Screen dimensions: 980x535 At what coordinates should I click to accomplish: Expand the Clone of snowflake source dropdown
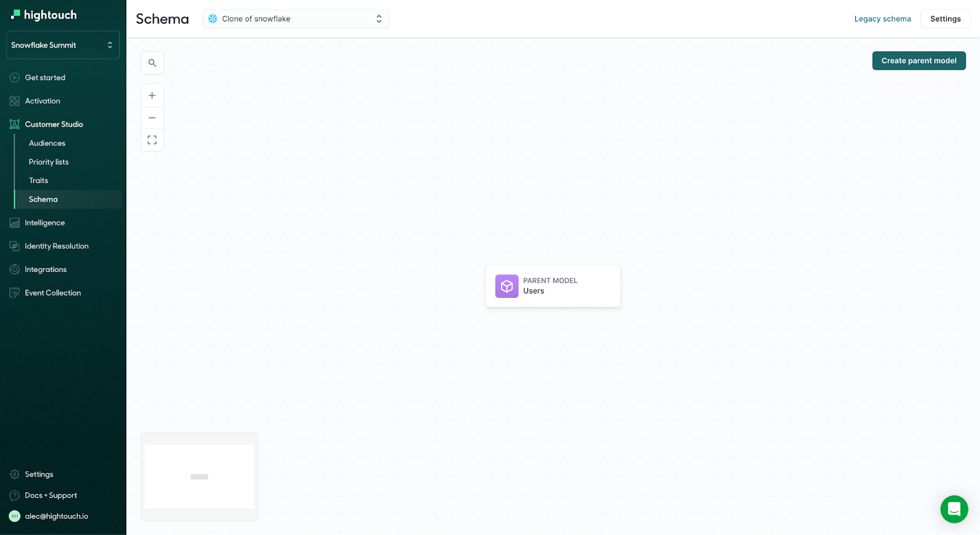296,19
